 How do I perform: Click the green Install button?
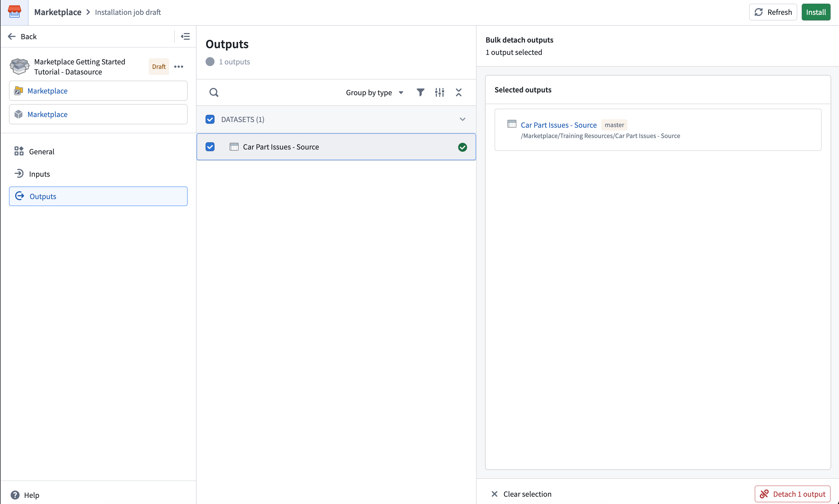[x=816, y=12]
